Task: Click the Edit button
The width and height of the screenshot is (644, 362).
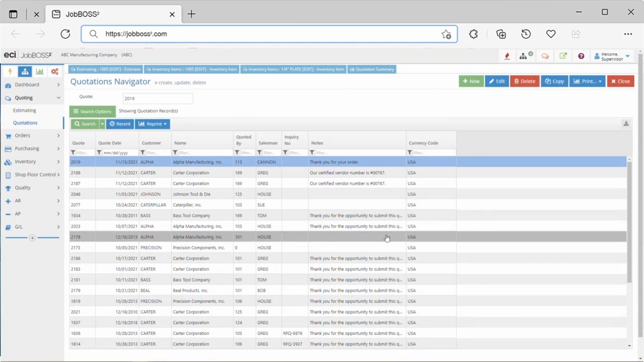Action: click(x=497, y=81)
